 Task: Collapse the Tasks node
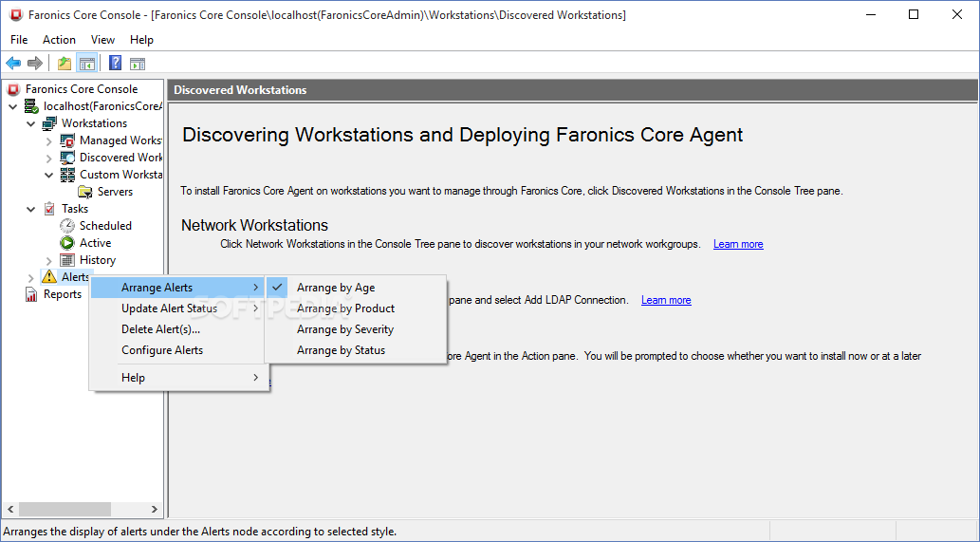point(31,210)
